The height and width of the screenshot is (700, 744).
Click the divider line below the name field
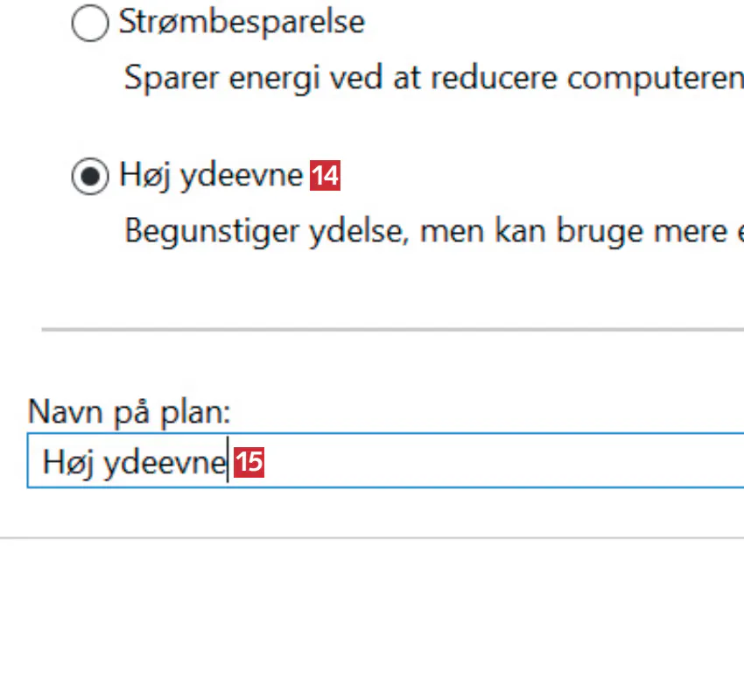(x=372, y=537)
